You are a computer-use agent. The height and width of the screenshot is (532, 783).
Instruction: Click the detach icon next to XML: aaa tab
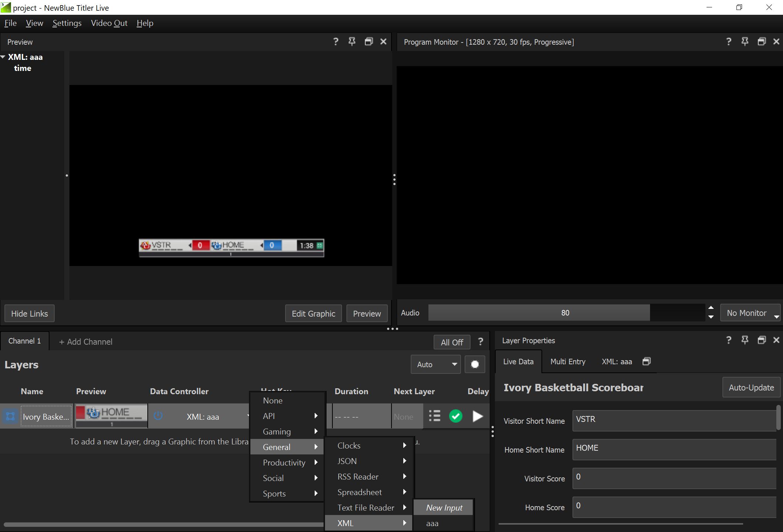point(646,361)
